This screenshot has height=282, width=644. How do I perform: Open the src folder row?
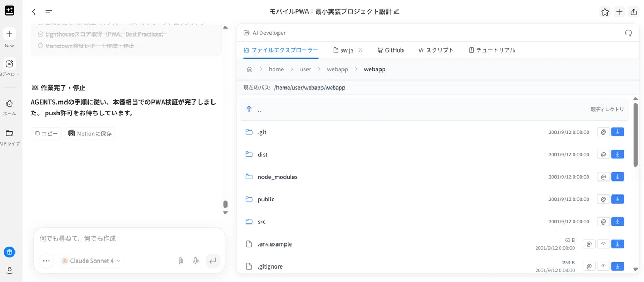(435, 222)
